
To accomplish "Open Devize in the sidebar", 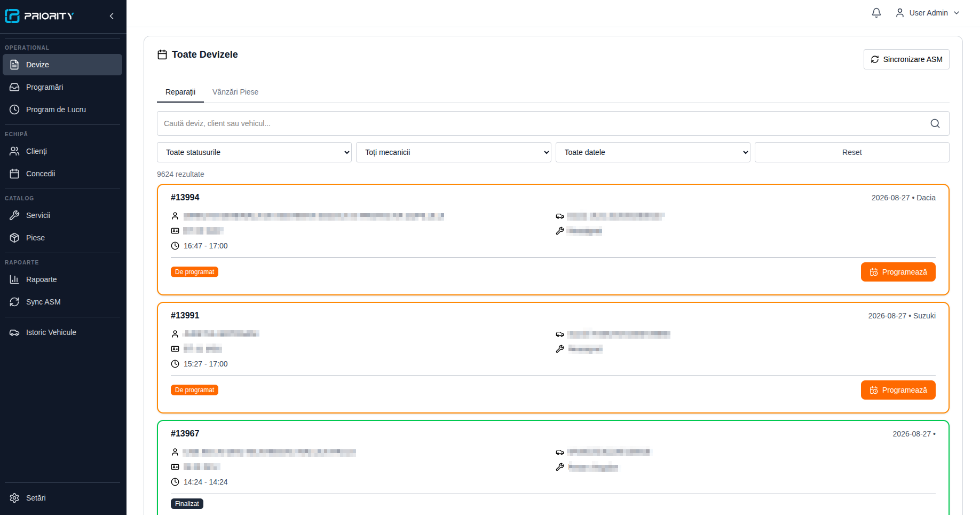I will [x=62, y=65].
